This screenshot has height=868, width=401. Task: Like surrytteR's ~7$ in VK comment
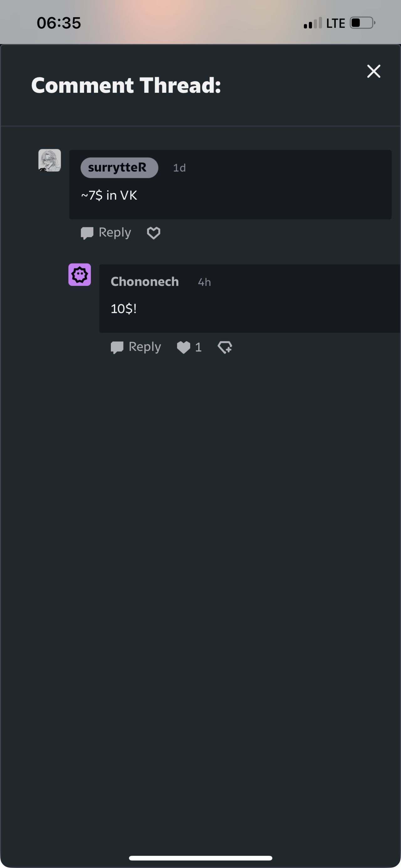[x=154, y=233]
